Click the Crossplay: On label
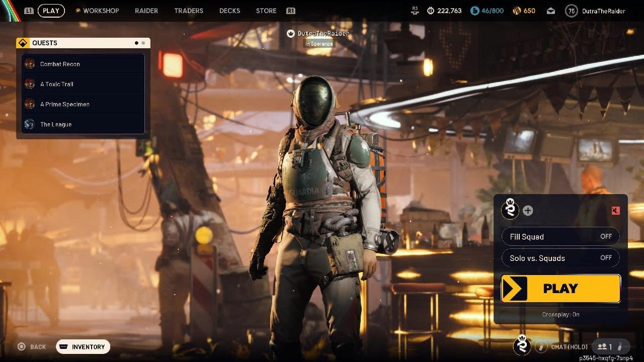The image size is (644, 362). pyautogui.click(x=560, y=314)
